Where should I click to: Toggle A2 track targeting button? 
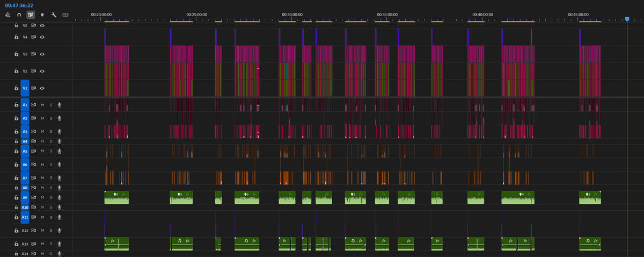25,118
